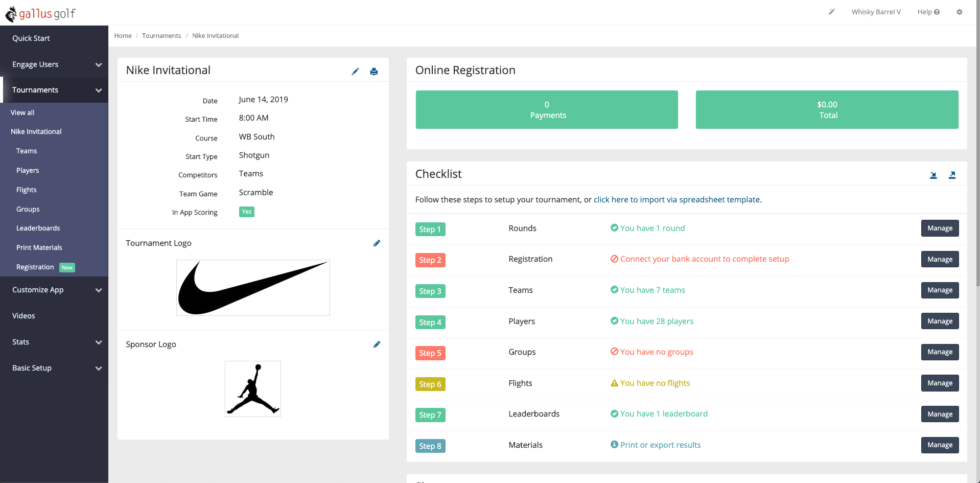Click import via spreadsheet template link
The image size is (980, 483).
[676, 200]
